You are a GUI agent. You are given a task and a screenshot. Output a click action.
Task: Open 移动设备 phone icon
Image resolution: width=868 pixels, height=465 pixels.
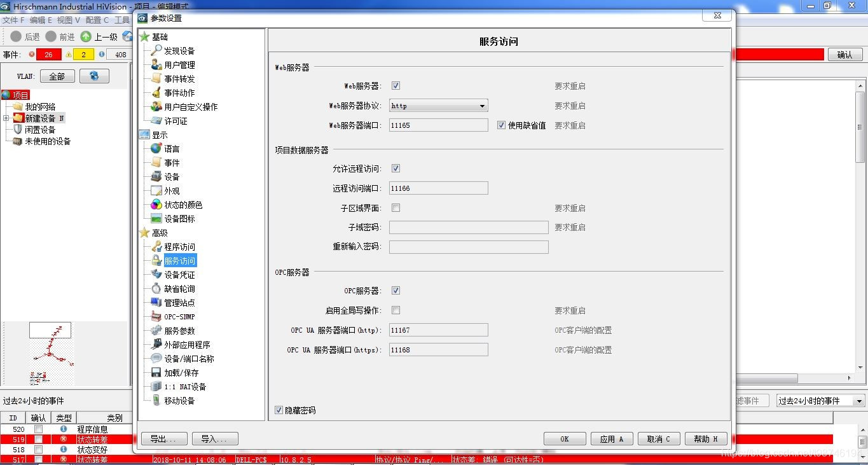[156, 401]
